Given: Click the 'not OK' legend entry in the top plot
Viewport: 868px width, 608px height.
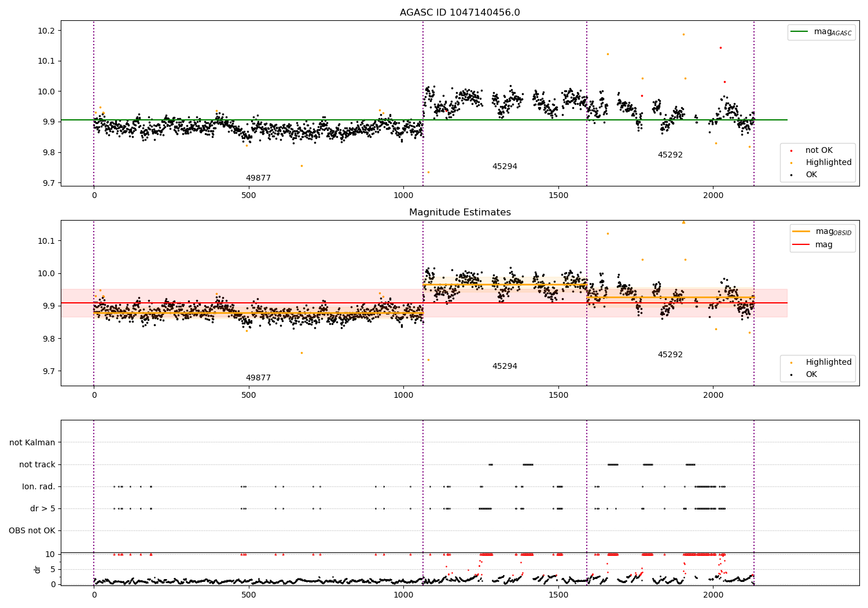Looking at the screenshot, I should [819, 151].
